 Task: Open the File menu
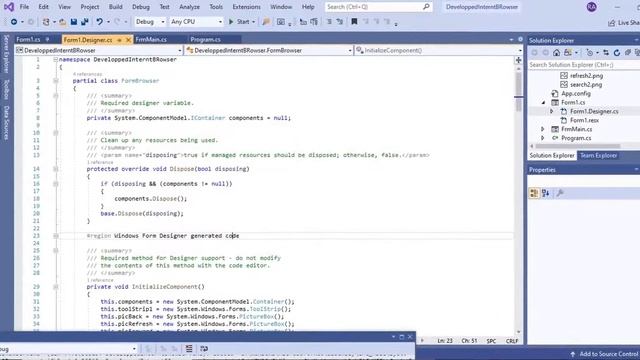point(24,7)
